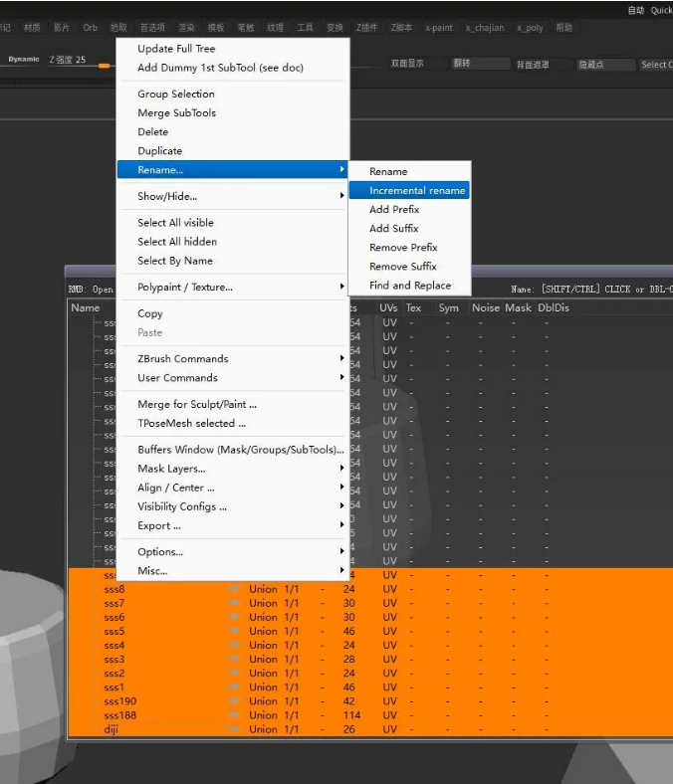Choose Remove Prefix
Screen dimensions: 673x784
click(409, 248)
